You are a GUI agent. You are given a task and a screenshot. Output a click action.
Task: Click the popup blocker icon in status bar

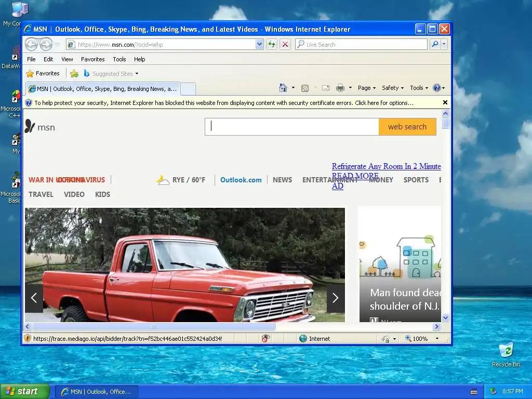[x=265, y=338]
